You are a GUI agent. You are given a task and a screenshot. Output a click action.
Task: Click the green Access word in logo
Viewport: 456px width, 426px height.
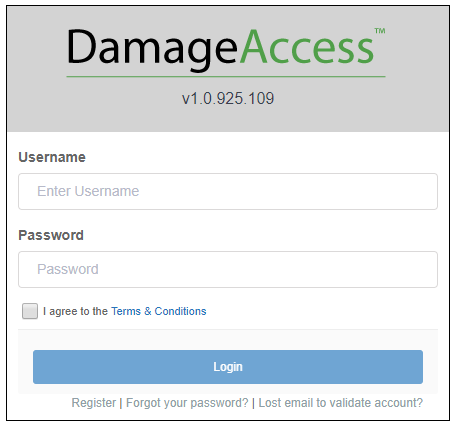click(x=307, y=47)
